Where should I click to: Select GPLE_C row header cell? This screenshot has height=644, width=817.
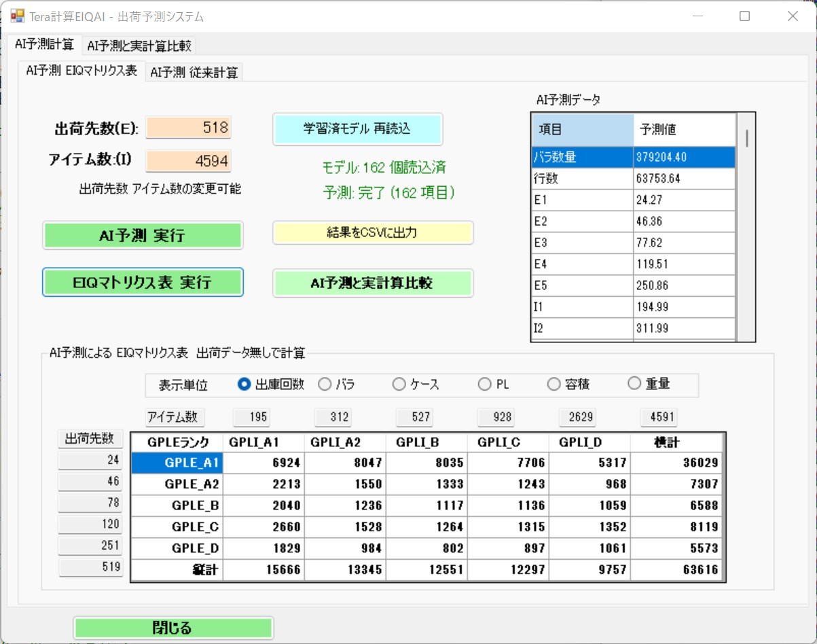coord(177,527)
